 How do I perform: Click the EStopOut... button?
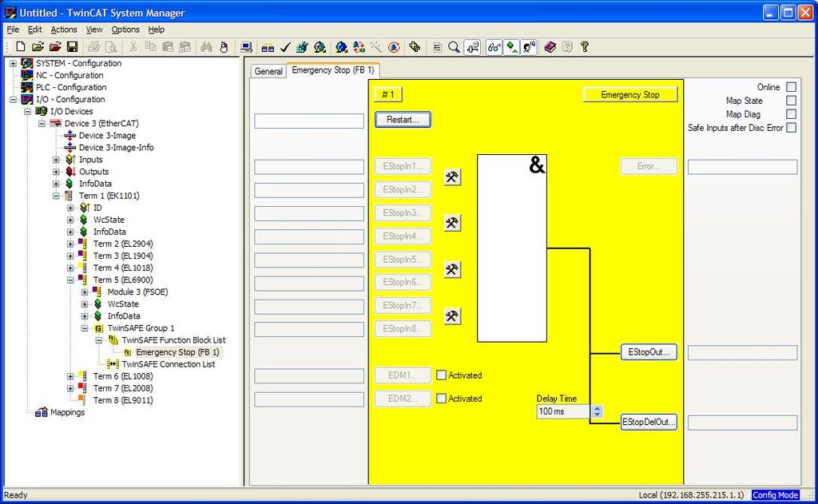coord(649,352)
